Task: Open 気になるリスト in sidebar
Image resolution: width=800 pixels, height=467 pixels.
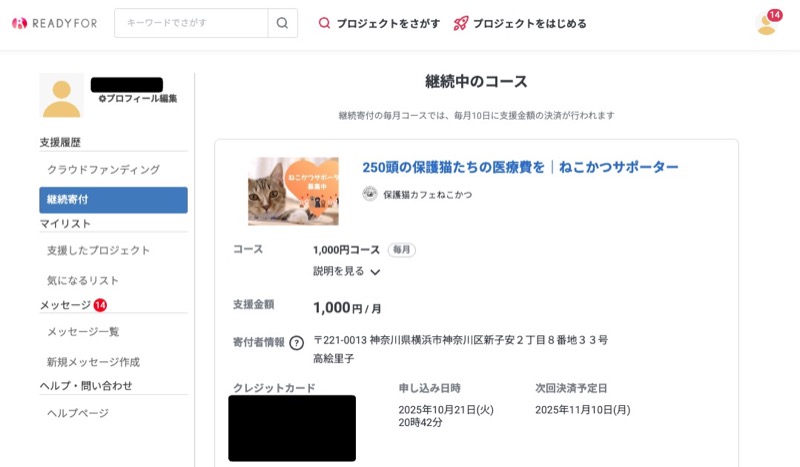Action: tap(83, 281)
